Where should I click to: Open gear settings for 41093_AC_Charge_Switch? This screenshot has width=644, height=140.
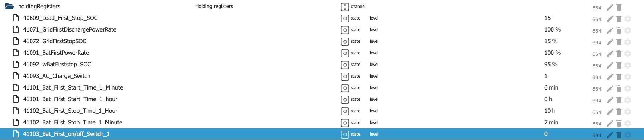628,77
